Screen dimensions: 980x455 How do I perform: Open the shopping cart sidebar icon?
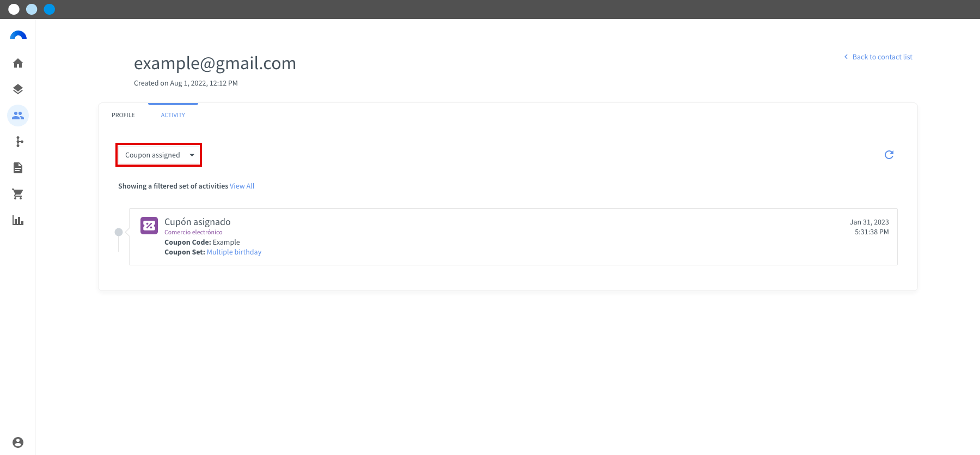(x=18, y=194)
